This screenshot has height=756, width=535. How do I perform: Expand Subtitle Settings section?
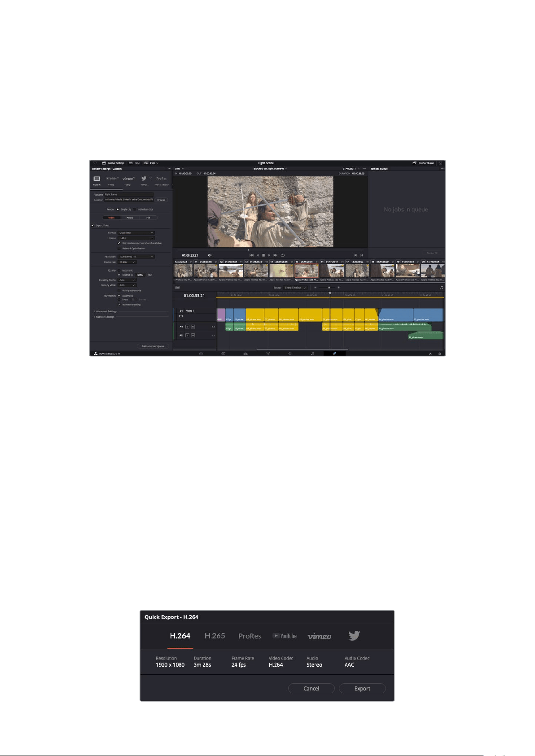(105, 317)
